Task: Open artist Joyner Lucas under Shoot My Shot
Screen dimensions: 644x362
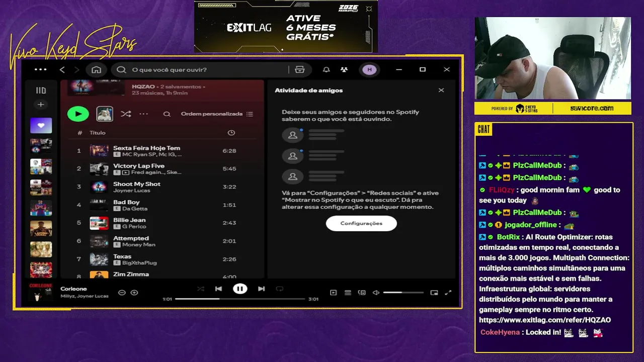Action: [131, 191]
